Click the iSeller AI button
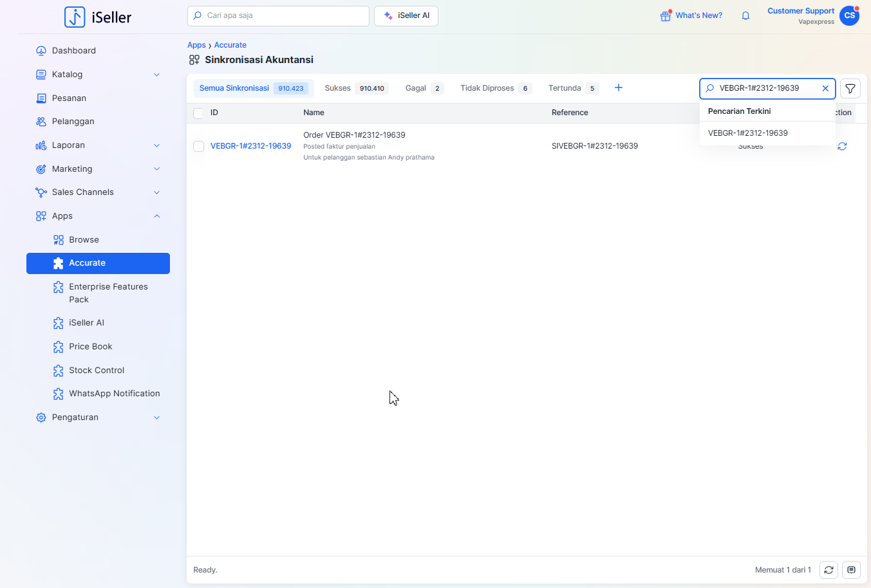The image size is (871, 588). (406, 16)
